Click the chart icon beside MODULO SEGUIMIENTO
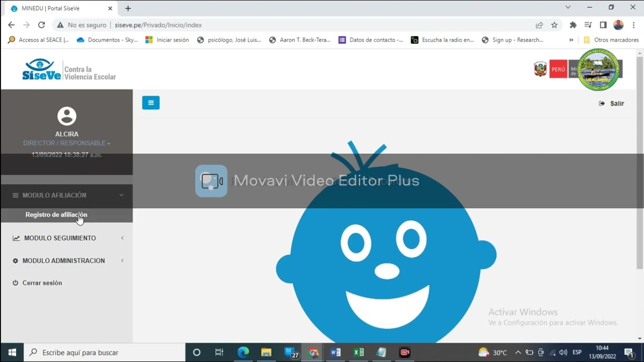644x362 pixels. [16, 238]
